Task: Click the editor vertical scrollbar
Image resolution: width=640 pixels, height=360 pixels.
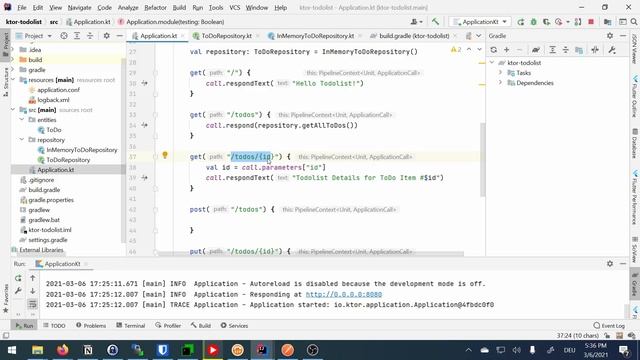Action: 483,159
